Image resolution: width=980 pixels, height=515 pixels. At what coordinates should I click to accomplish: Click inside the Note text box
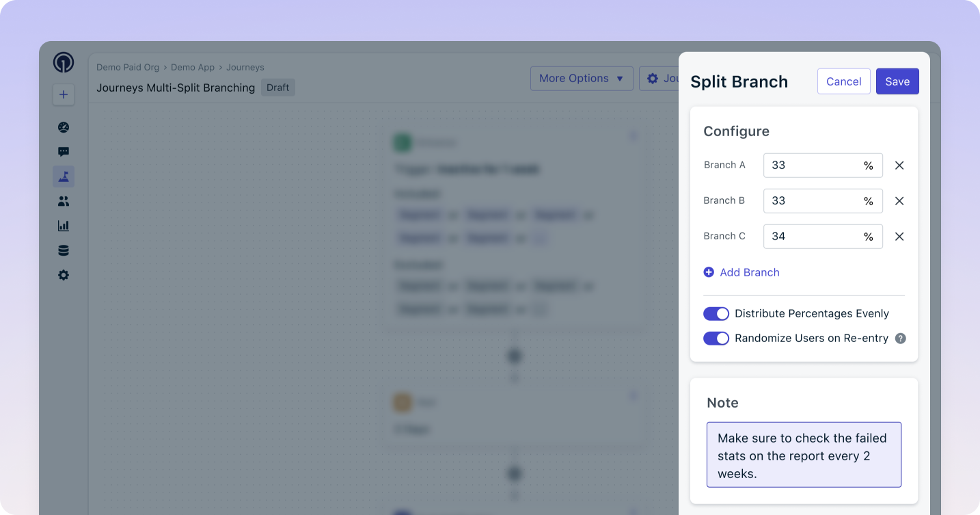point(804,455)
